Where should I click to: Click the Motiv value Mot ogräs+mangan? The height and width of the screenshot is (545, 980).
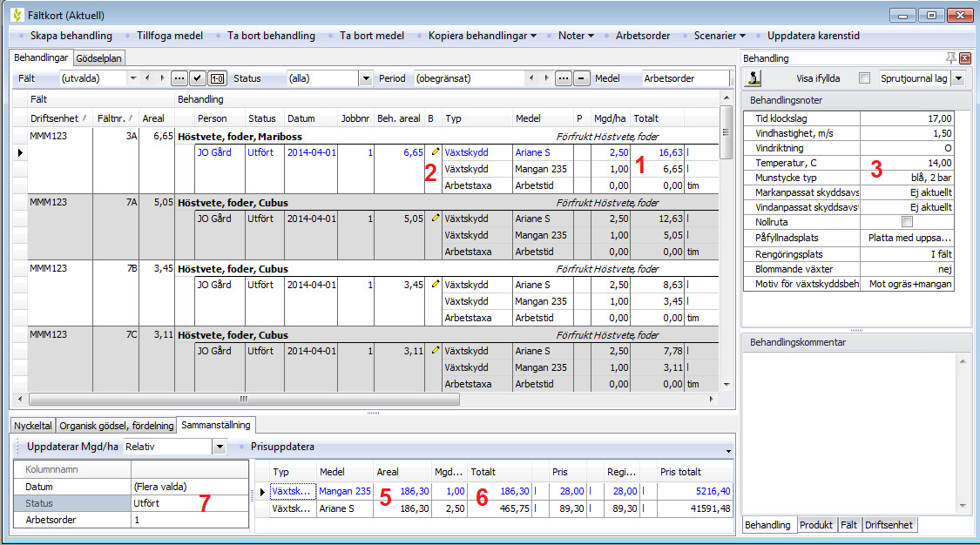coord(907,284)
